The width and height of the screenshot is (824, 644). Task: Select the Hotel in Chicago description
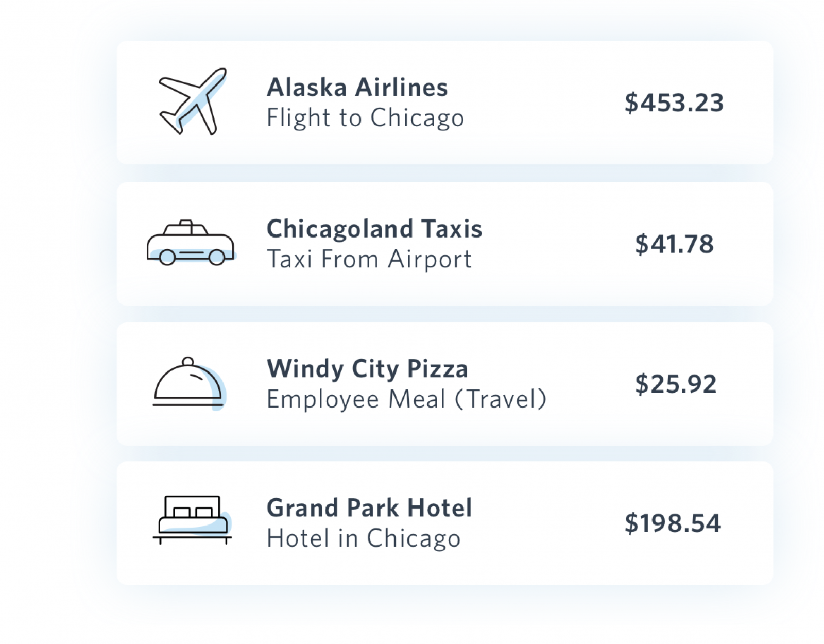[364, 538]
